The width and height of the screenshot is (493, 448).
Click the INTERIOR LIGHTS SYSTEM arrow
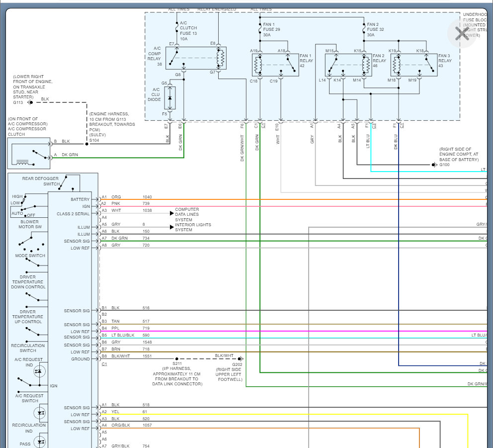(x=171, y=227)
